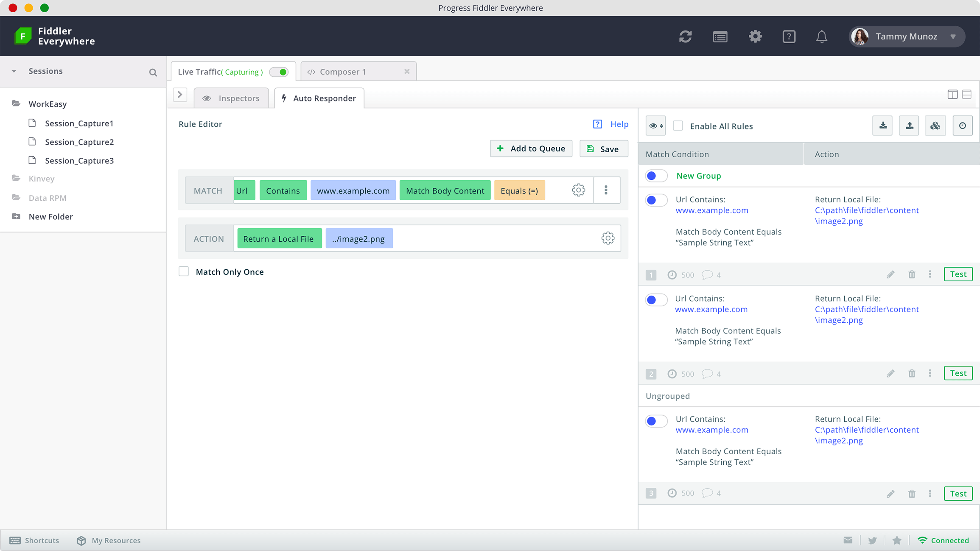This screenshot has width=980, height=551.
Task: Test rule 3
Action: click(958, 493)
